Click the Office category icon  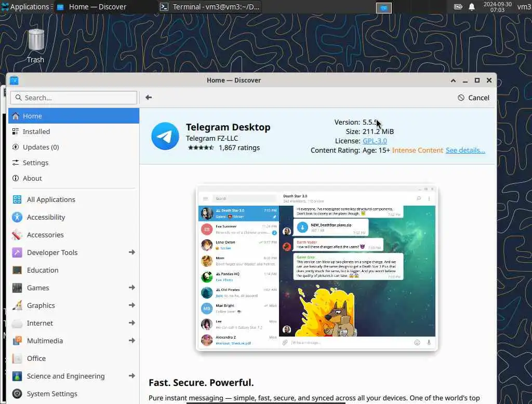click(17, 358)
